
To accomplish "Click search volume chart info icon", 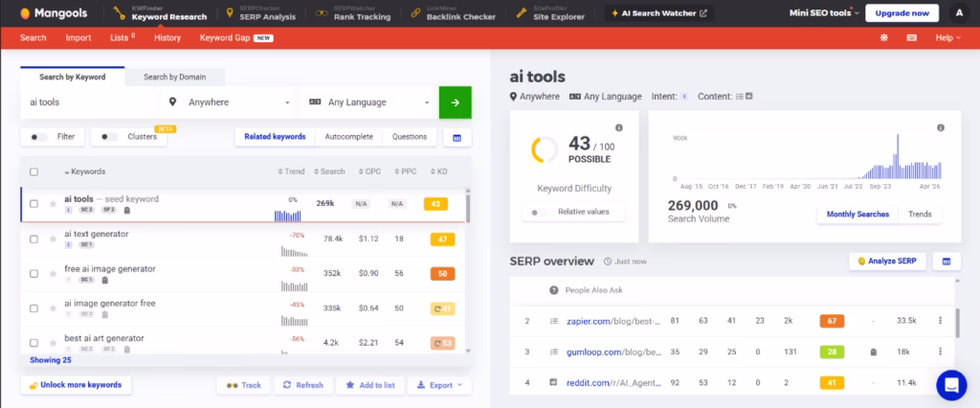I will [941, 127].
